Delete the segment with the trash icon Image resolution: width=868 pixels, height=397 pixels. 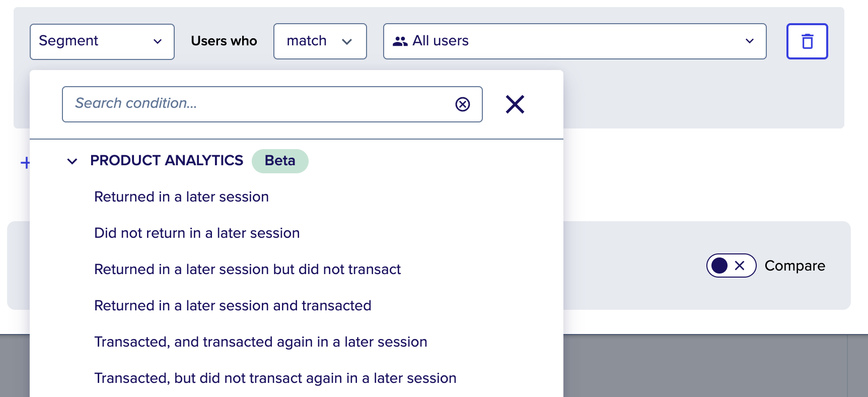tap(807, 41)
